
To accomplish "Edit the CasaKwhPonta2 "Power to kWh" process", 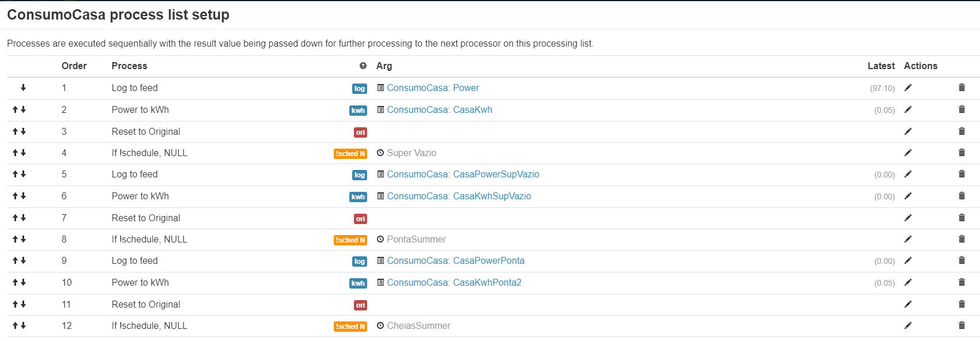I will click(908, 282).
